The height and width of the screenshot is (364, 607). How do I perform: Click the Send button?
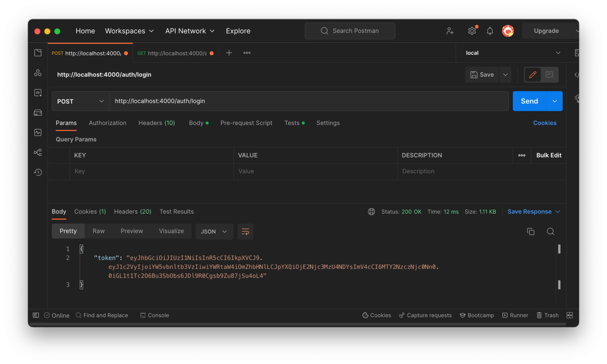tap(529, 101)
